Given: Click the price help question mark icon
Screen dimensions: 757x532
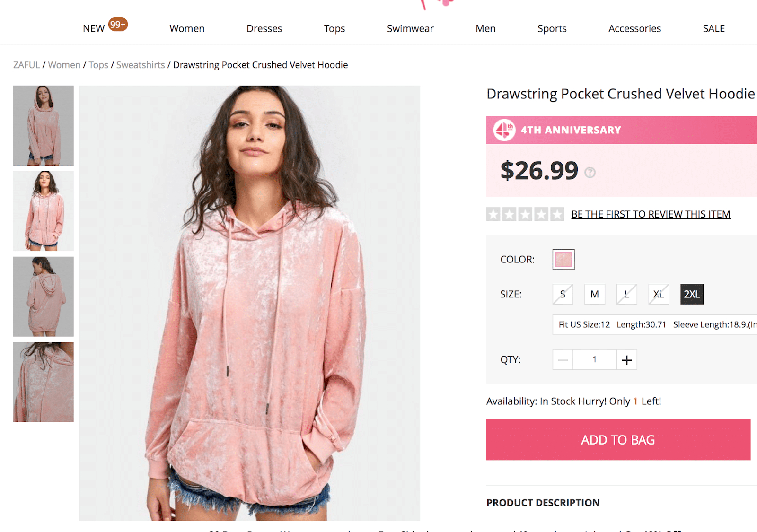Looking at the screenshot, I should (x=590, y=173).
